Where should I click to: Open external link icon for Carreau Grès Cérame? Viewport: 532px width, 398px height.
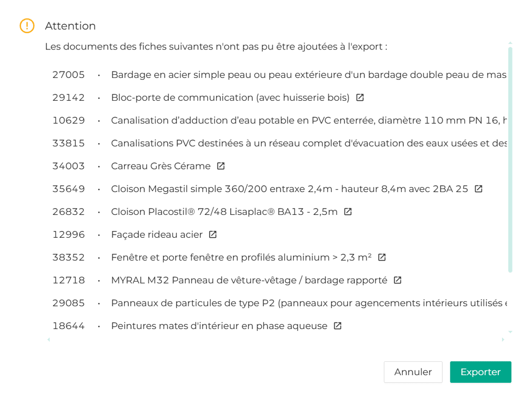coord(221,166)
